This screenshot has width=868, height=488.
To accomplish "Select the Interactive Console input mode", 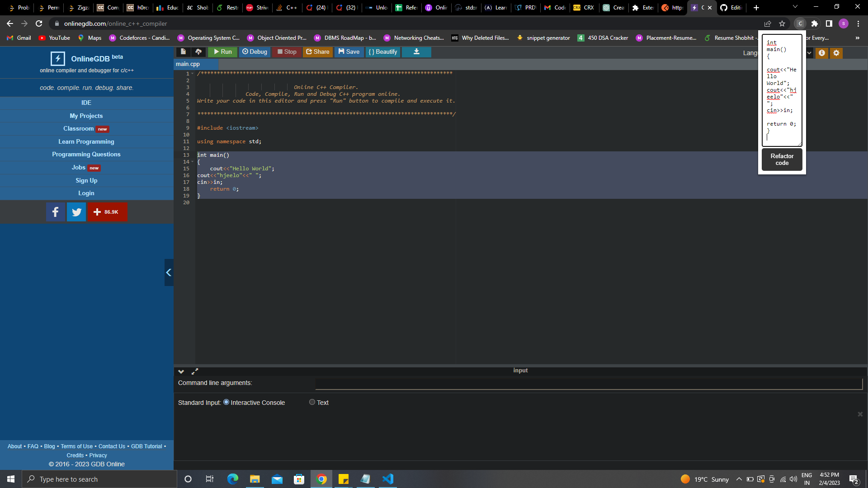I will point(226,402).
